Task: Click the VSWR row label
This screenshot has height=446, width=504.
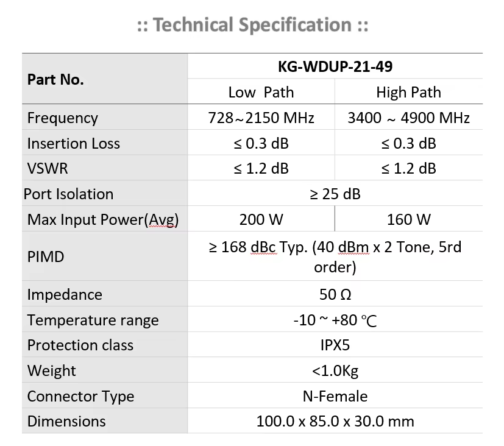Action: click(48, 168)
